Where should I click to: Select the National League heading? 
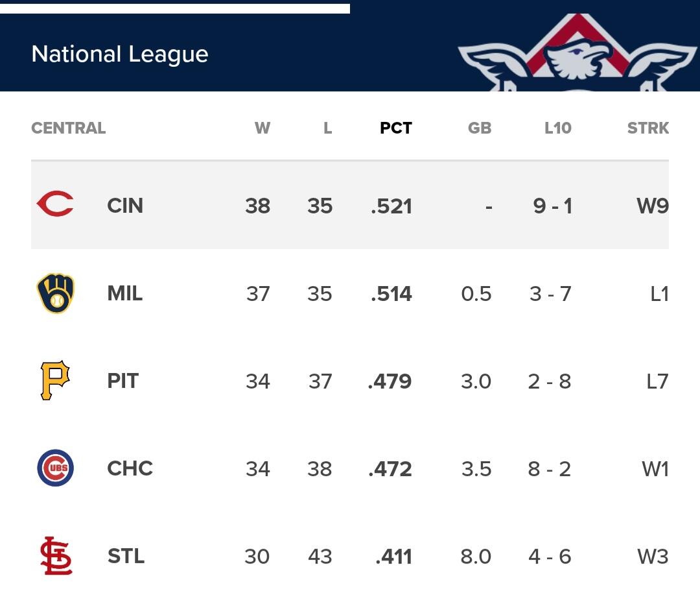[x=120, y=54]
